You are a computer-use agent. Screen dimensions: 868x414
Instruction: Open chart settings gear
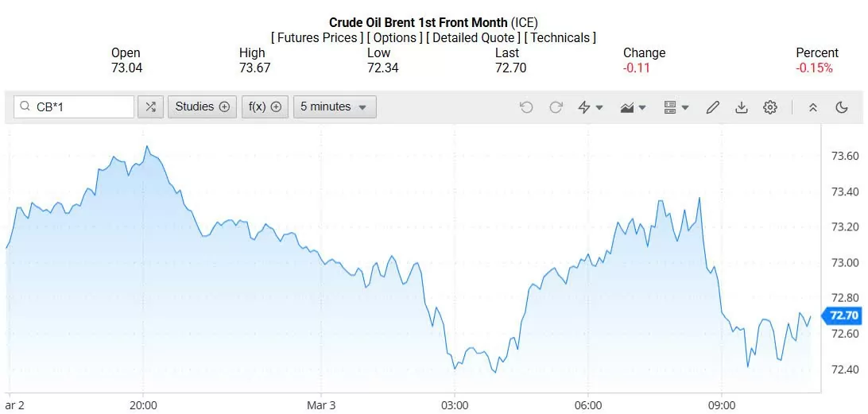click(x=770, y=107)
